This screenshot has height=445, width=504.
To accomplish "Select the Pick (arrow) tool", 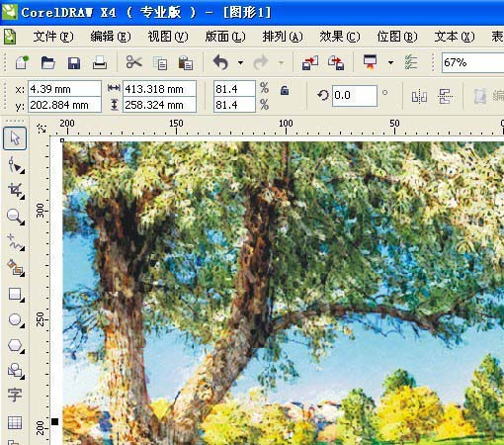I will tap(15, 138).
